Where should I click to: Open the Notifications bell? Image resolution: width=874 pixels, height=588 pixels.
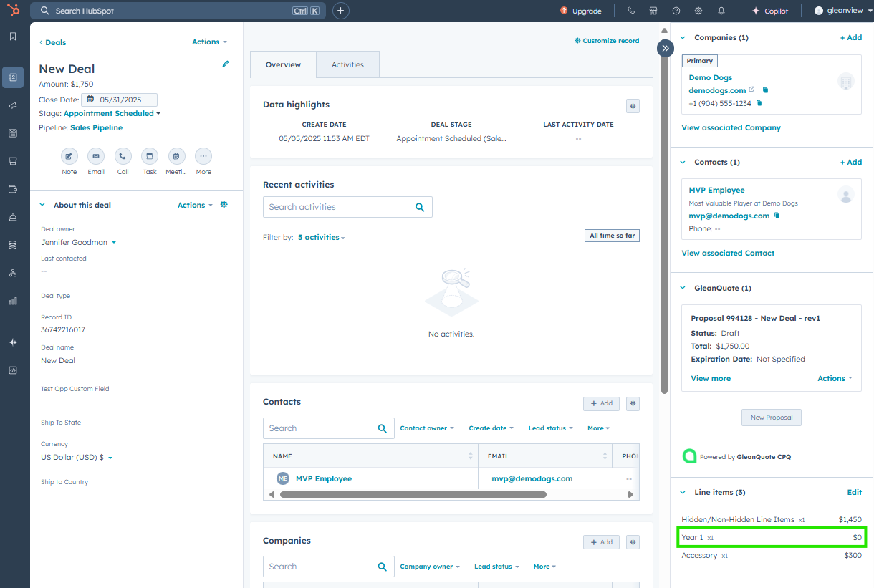pos(721,11)
